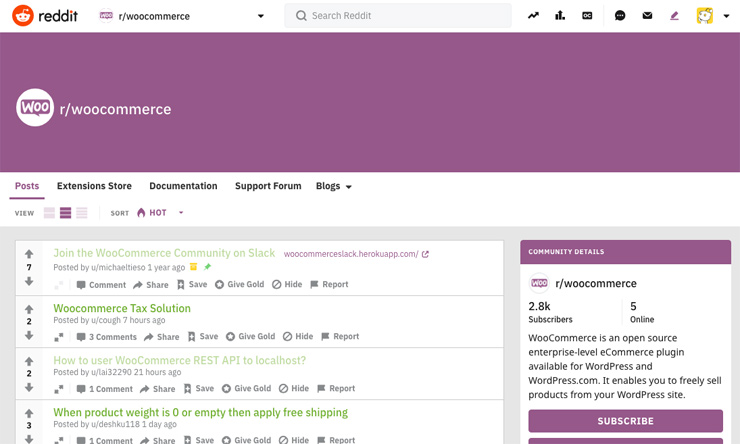Visit the woocommerceslack.herokuapp.com link
Image resolution: width=740 pixels, height=444 pixels.
click(x=356, y=254)
